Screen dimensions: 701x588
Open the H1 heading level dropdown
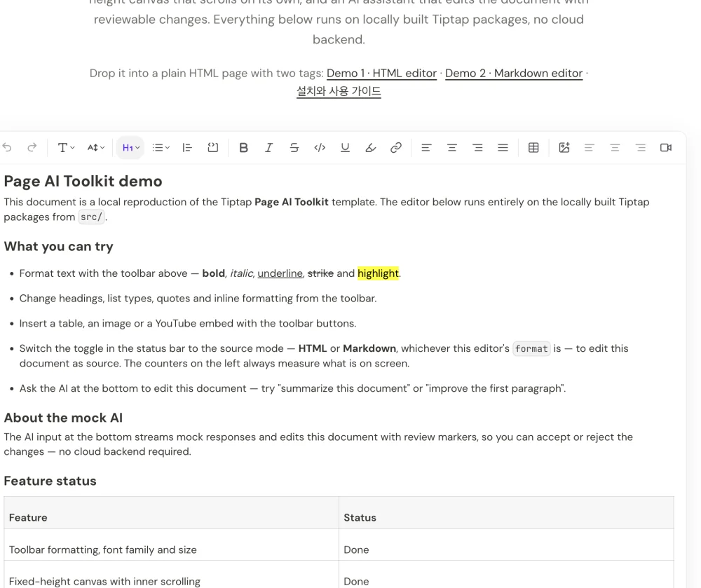click(130, 147)
